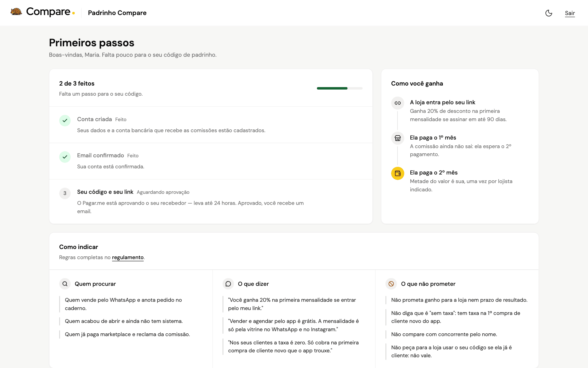Viewport: 588px width, 368px height.
Task: Click the "Quem procurar" column heading
Action: pyautogui.click(x=95, y=284)
